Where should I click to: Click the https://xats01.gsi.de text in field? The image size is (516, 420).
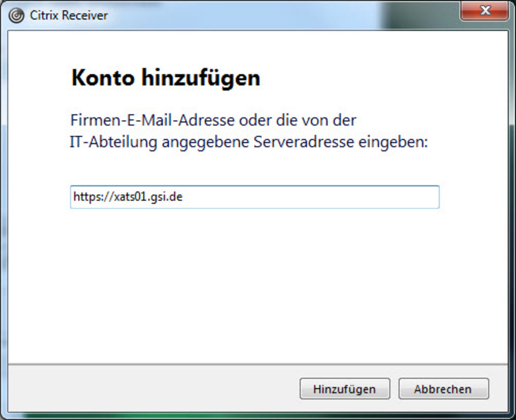tap(128, 197)
